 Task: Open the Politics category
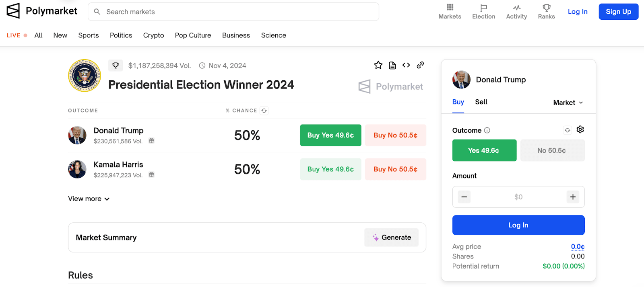[121, 35]
